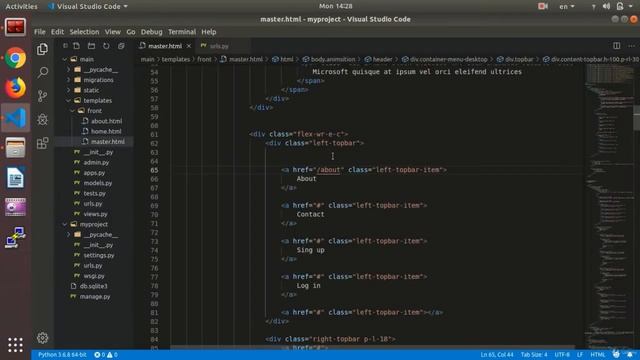
Task: Collapse the templates folder
Action: coord(69,100)
